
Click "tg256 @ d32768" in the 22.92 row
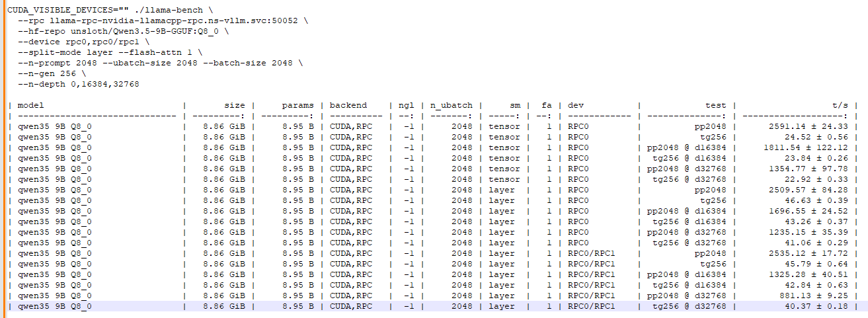[689, 179]
